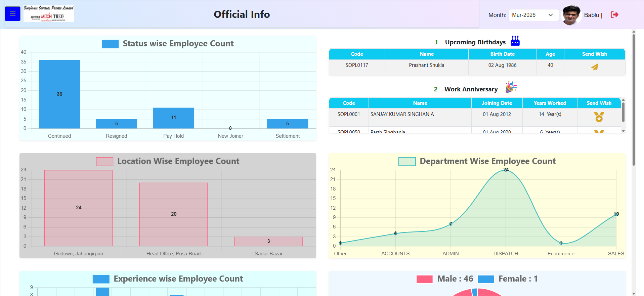The image size is (644, 296).
Task: Click the Singhania Overseas company logo
Action: coord(49,13)
